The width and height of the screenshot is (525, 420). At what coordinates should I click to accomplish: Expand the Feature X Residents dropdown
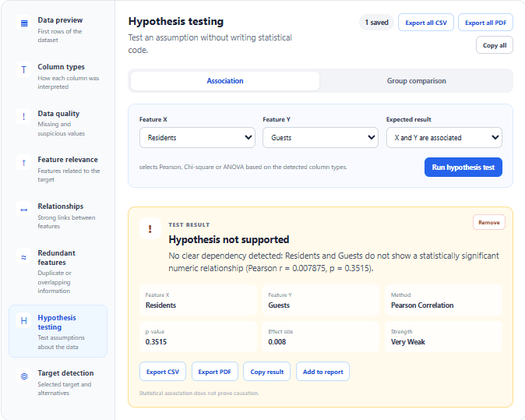[197, 137]
